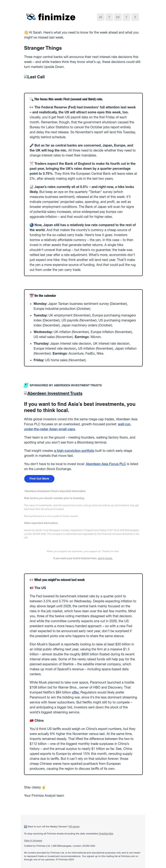Click "View in browser" link
The width and height of the screenshot is (166, 868).
[x=33, y=841]
